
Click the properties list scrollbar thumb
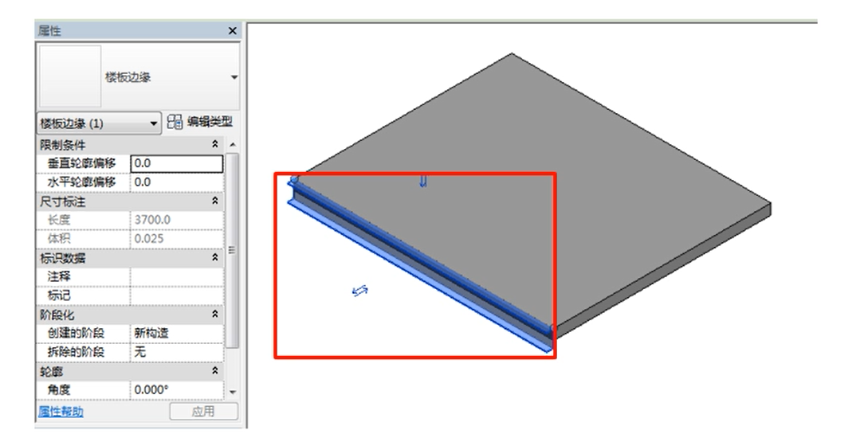[x=233, y=247]
